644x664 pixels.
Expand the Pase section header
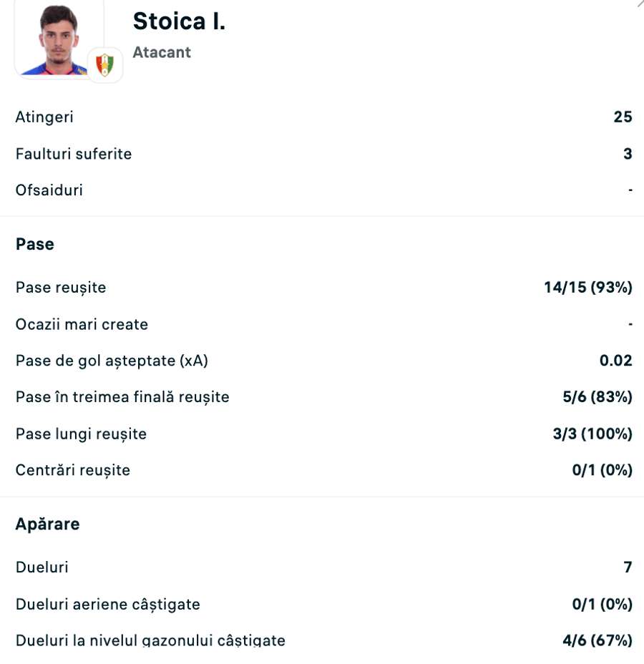[x=34, y=244]
